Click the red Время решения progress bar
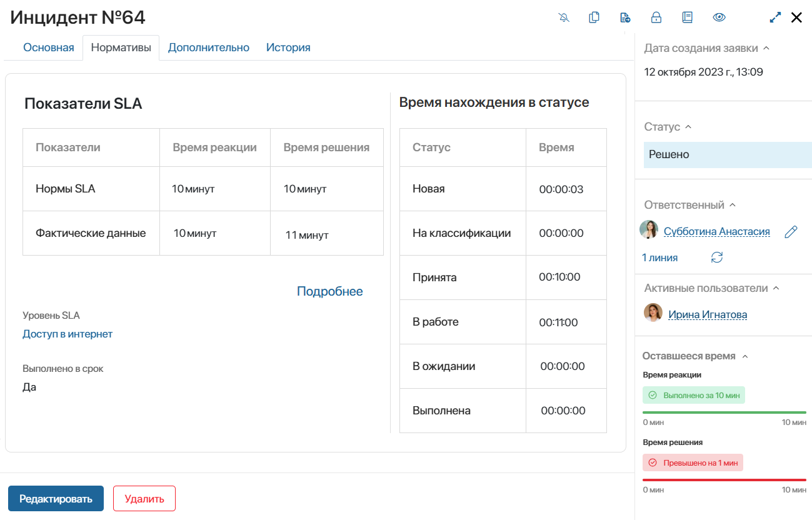This screenshot has height=520, width=812. 724,480
